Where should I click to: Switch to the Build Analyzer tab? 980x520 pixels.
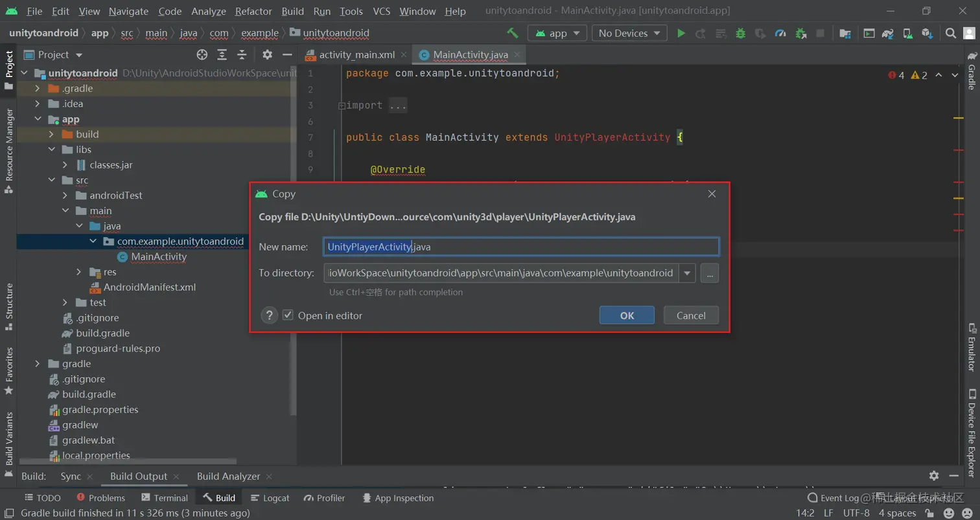coord(228,476)
